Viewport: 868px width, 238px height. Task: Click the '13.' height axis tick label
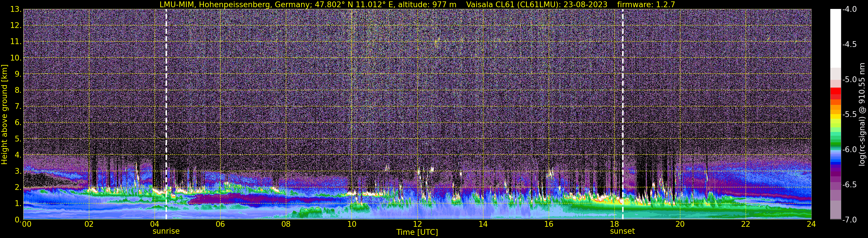(16, 10)
